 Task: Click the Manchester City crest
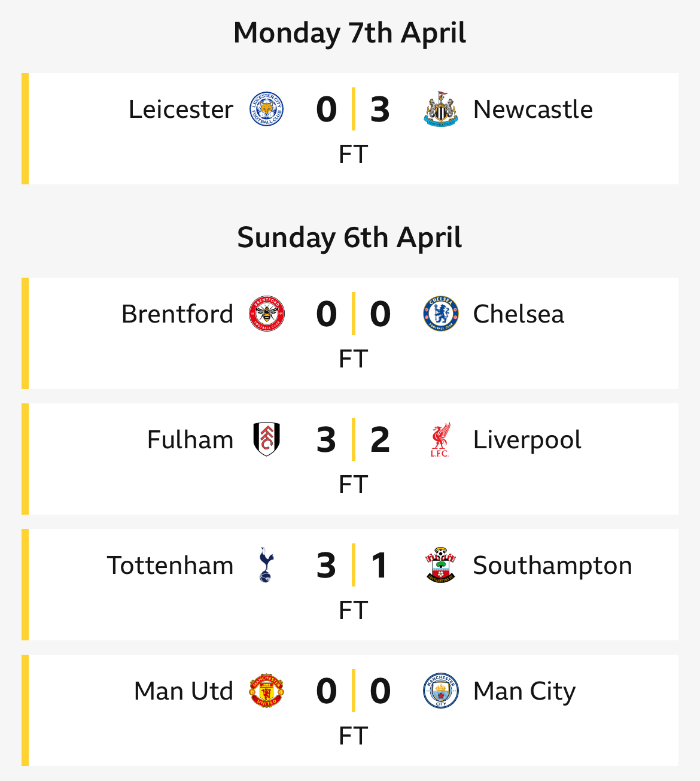click(441, 691)
